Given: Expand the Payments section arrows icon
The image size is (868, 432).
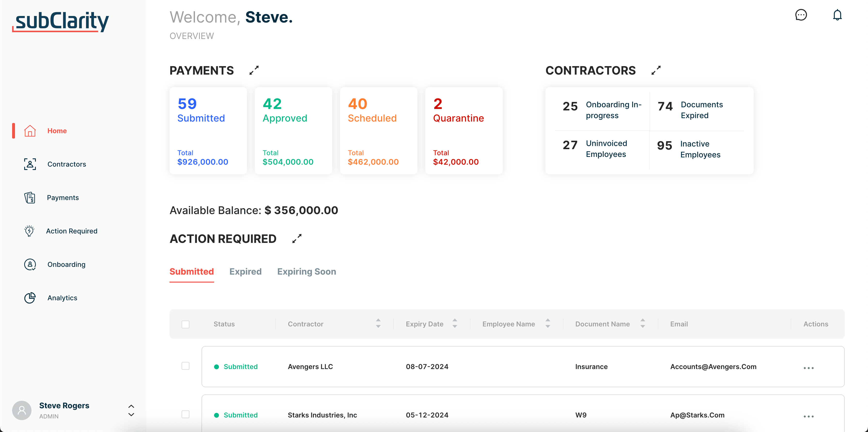Looking at the screenshot, I should click(254, 70).
